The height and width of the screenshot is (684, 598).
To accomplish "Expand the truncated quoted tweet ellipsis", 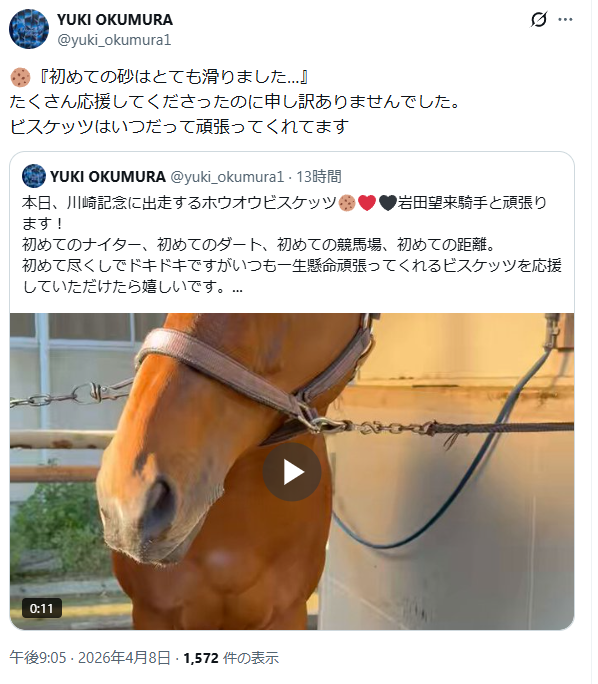I will (x=237, y=287).
